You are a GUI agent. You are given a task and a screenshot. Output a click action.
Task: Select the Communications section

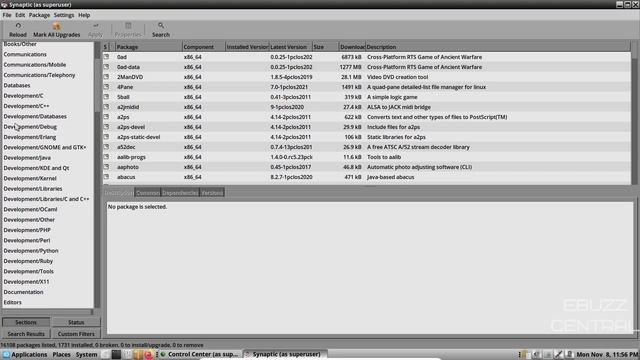pyautogui.click(x=25, y=54)
